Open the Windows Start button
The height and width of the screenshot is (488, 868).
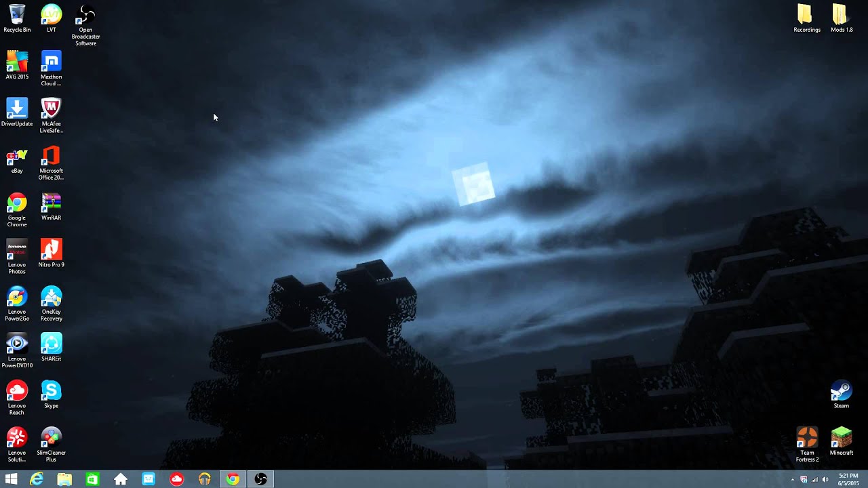[12, 479]
